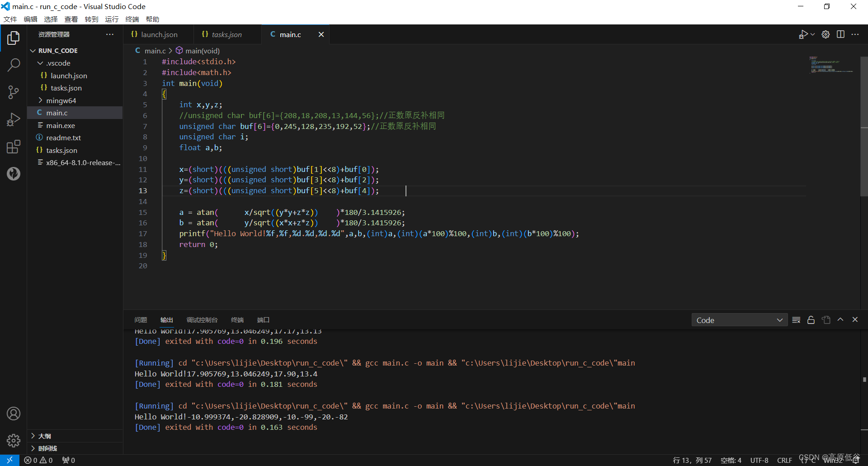Open the Explorer view in activity bar
This screenshot has width=868, height=466.
click(14, 38)
